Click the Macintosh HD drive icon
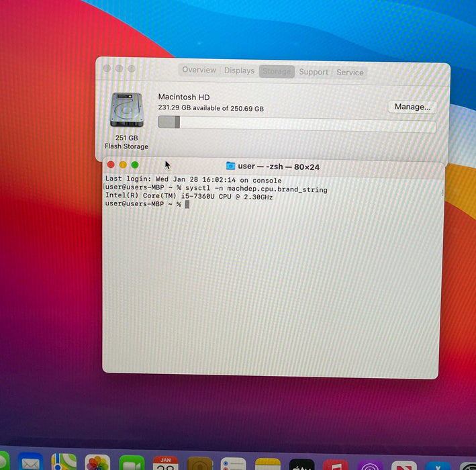The width and height of the screenshot is (476, 470). pos(127,110)
